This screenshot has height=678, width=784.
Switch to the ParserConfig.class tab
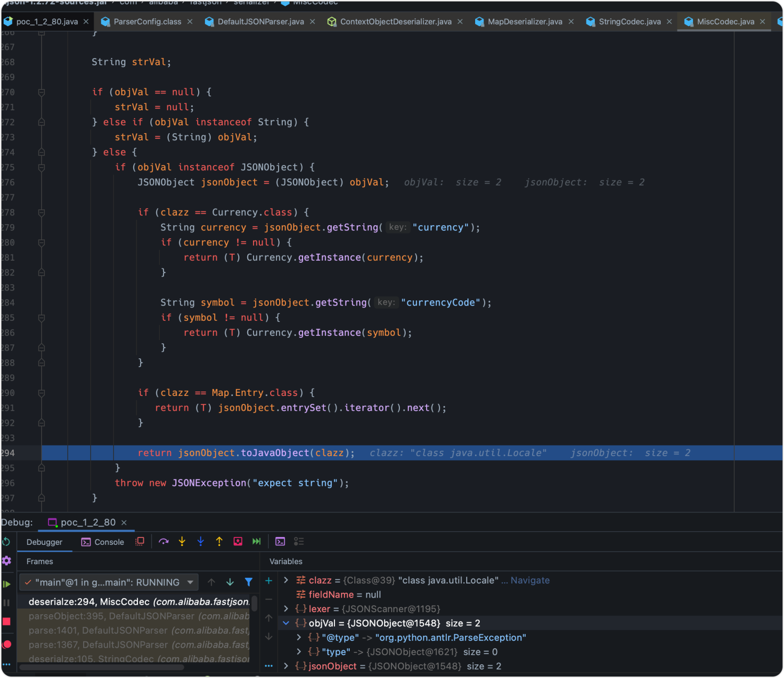[x=147, y=21]
